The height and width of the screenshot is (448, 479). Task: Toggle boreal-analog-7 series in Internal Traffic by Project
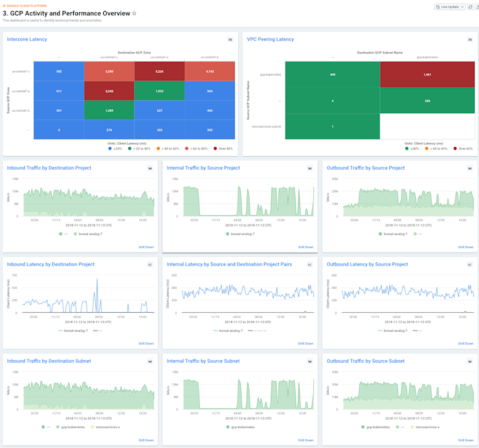tap(240, 234)
